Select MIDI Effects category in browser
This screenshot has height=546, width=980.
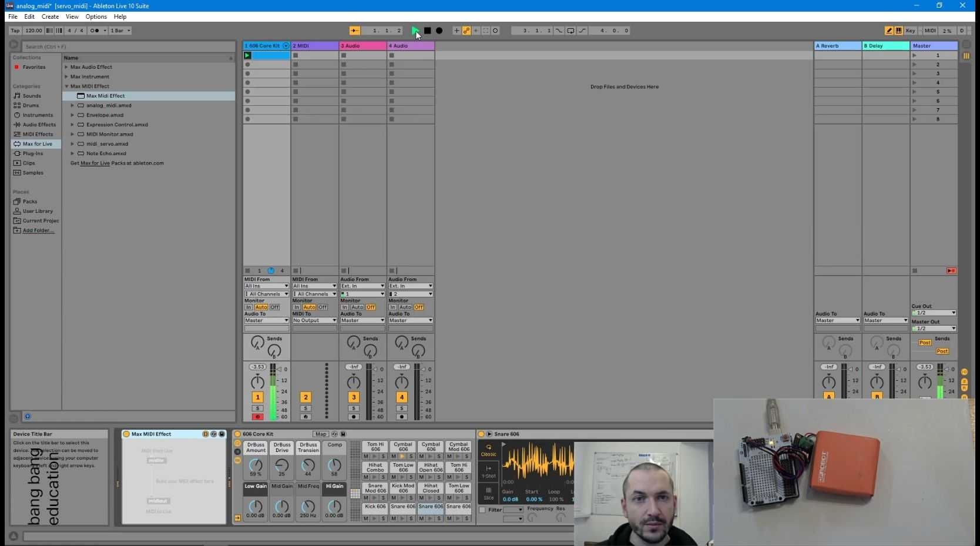coord(38,134)
